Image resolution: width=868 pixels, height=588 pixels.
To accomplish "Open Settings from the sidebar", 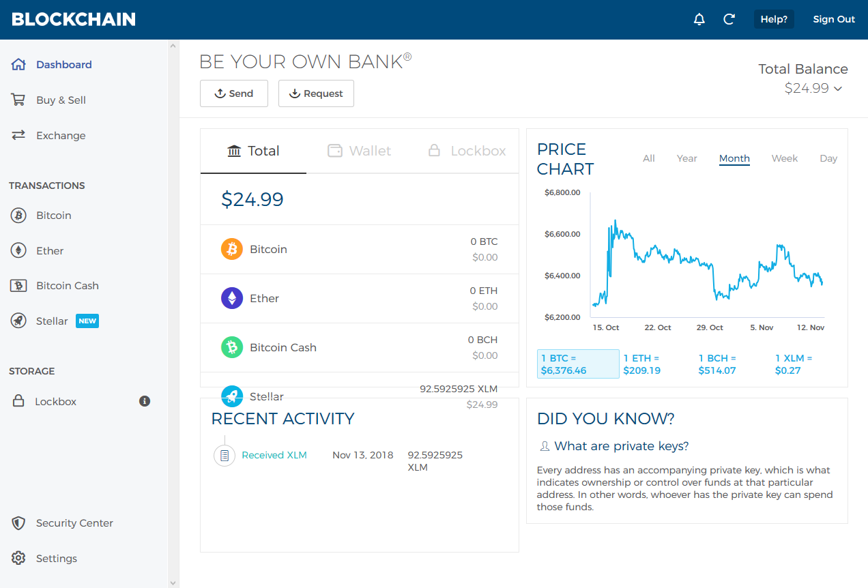I will tap(56, 559).
